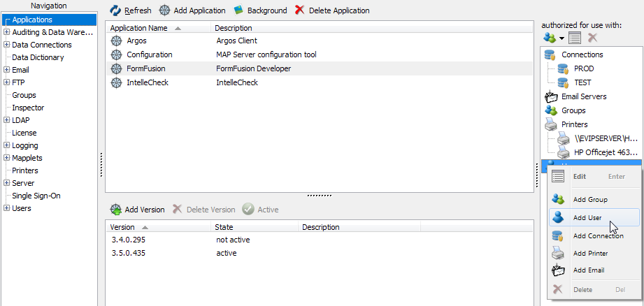Click 'MAP Server configuration tool' description
Image resolution: width=644 pixels, height=306 pixels.
(x=266, y=54)
